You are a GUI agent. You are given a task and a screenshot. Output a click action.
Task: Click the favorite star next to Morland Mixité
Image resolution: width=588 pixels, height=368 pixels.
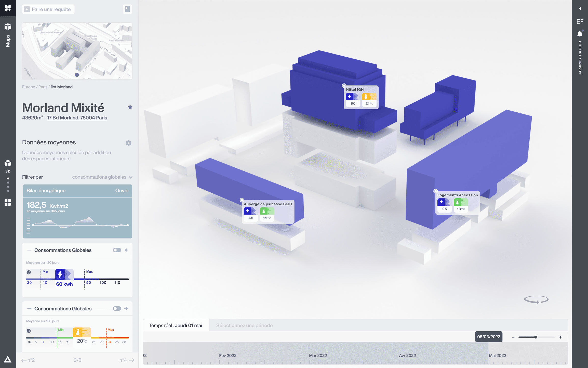130,107
